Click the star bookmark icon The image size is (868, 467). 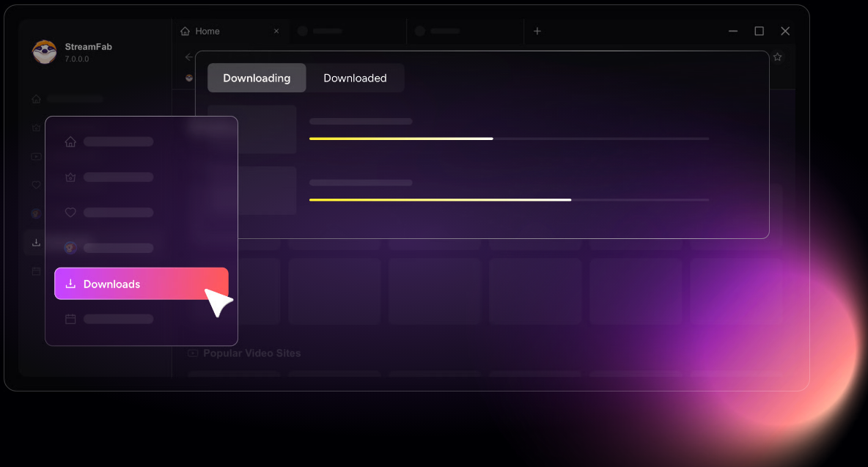click(x=778, y=57)
